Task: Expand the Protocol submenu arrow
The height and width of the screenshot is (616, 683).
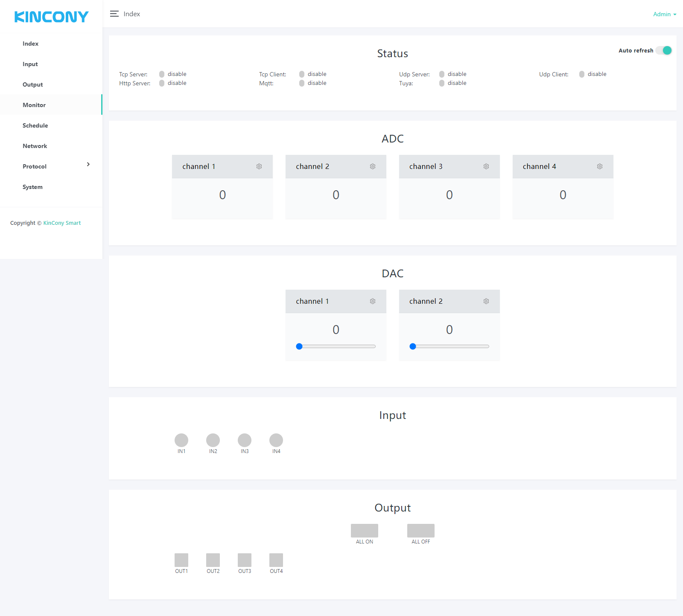Action: (x=88, y=165)
